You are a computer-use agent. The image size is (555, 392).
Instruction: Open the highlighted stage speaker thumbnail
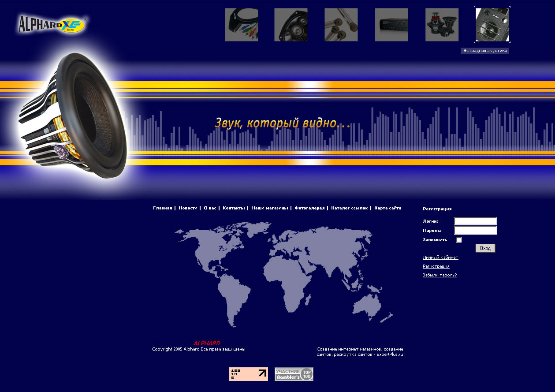coord(492,25)
